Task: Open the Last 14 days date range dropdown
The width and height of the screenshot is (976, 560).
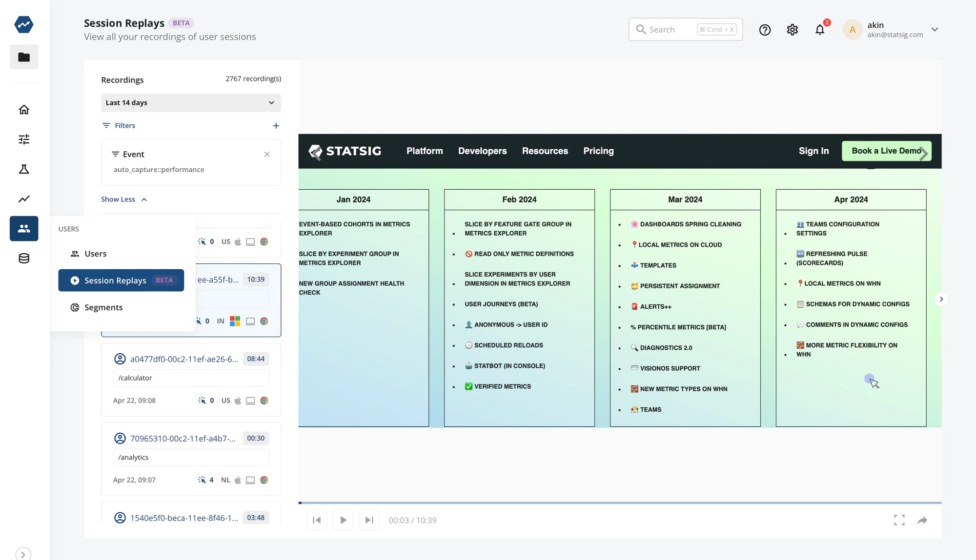Action: pos(191,102)
